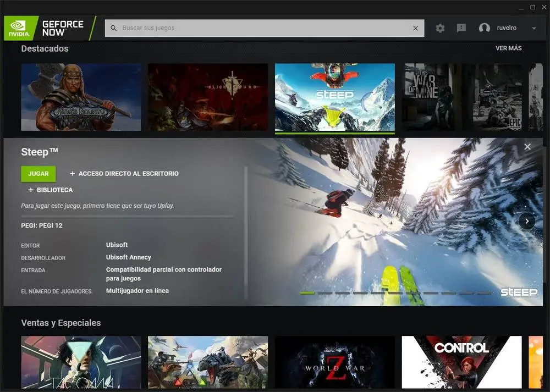This screenshot has width=550, height=392.
Task: Select the first green carousel indicator
Action: pos(307,293)
